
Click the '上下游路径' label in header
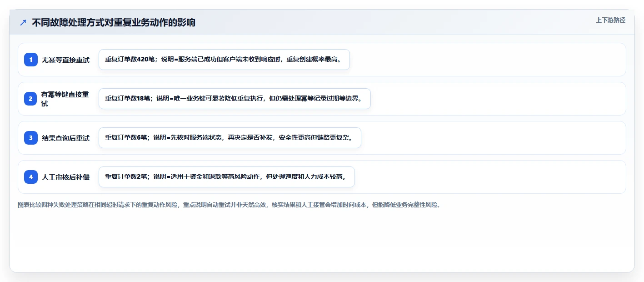pyautogui.click(x=610, y=20)
